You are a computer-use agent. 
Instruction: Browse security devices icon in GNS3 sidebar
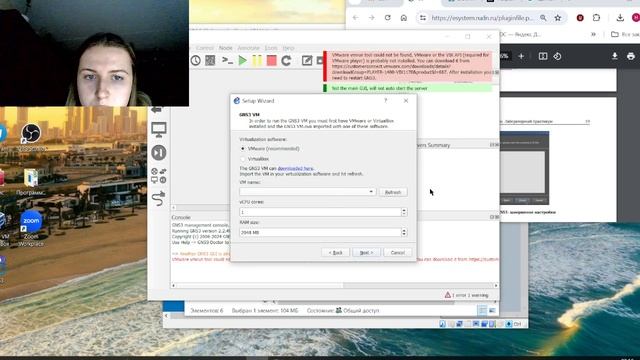tap(158, 153)
